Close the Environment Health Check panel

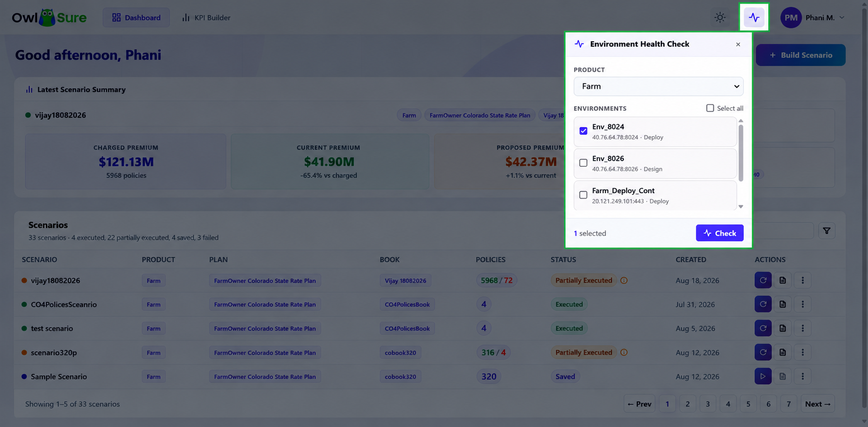[x=738, y=44]
